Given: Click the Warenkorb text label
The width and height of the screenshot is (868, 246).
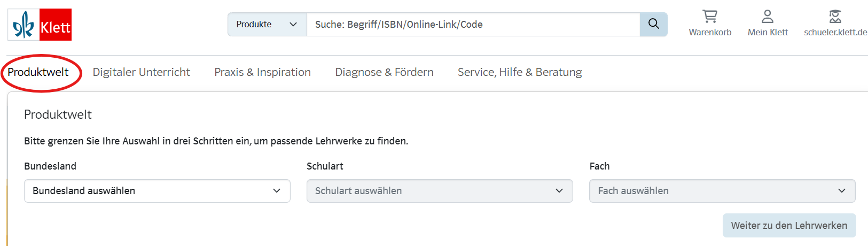Looking at the screenshot, I should 710,32.
